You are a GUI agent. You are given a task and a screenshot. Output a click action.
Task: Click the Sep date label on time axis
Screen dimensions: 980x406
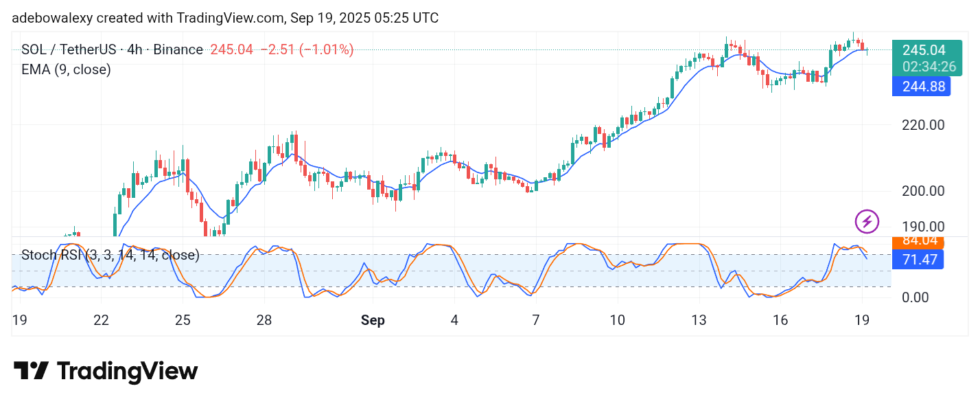coord(373,320)
